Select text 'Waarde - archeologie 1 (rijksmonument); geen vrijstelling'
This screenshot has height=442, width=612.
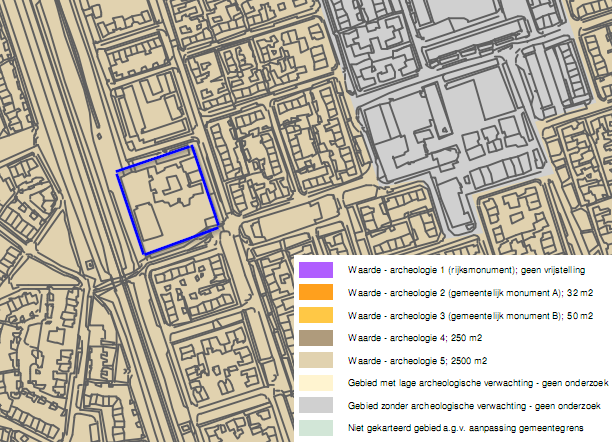pyautogui.click(x=466, y=270)
